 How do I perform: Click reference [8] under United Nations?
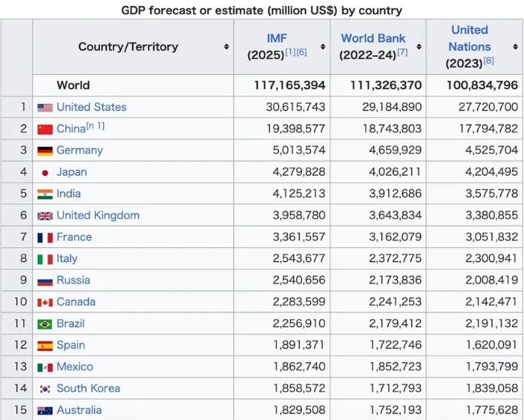(x=488, y=61)
